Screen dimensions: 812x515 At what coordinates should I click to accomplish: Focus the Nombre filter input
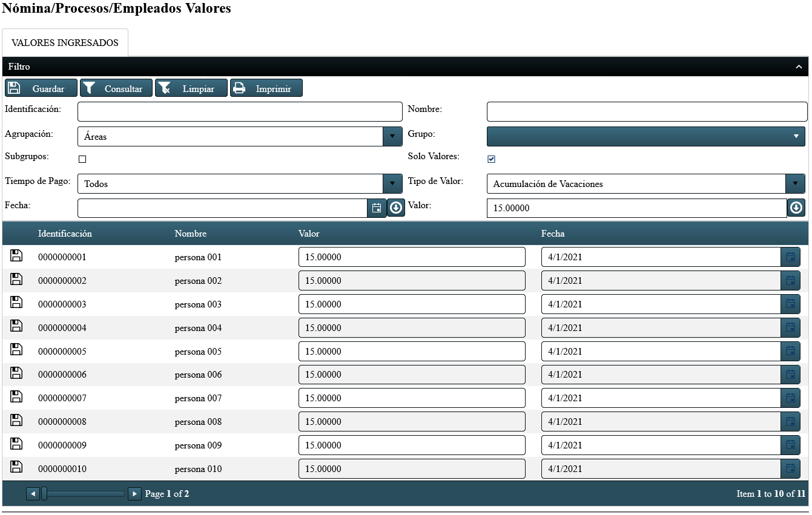(647, 112)
